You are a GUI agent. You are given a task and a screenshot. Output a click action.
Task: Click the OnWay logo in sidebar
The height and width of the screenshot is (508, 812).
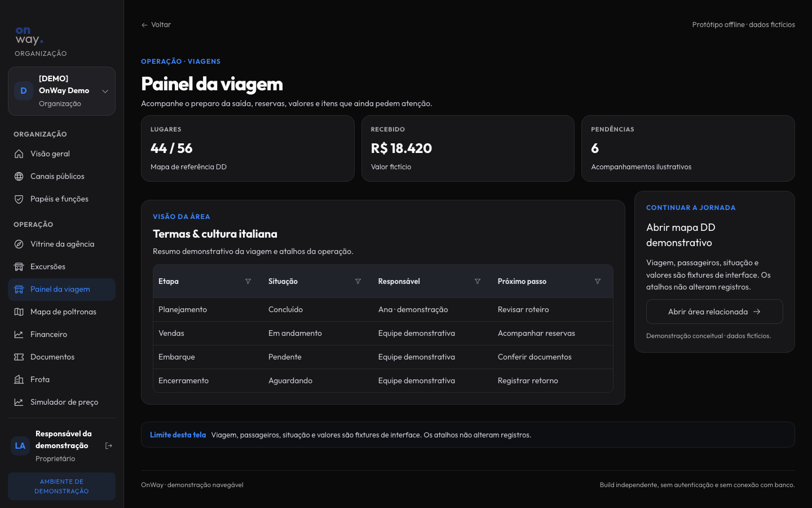[x=29, y=36]
